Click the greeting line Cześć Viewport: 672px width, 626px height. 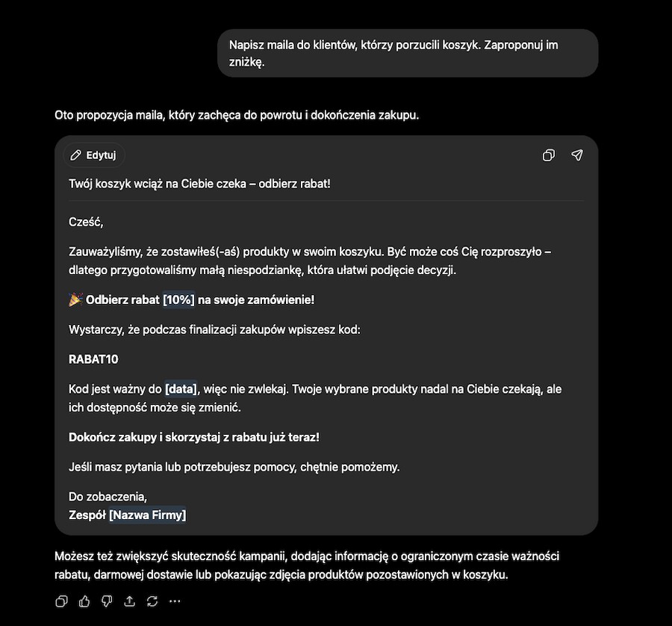point(86,222)
